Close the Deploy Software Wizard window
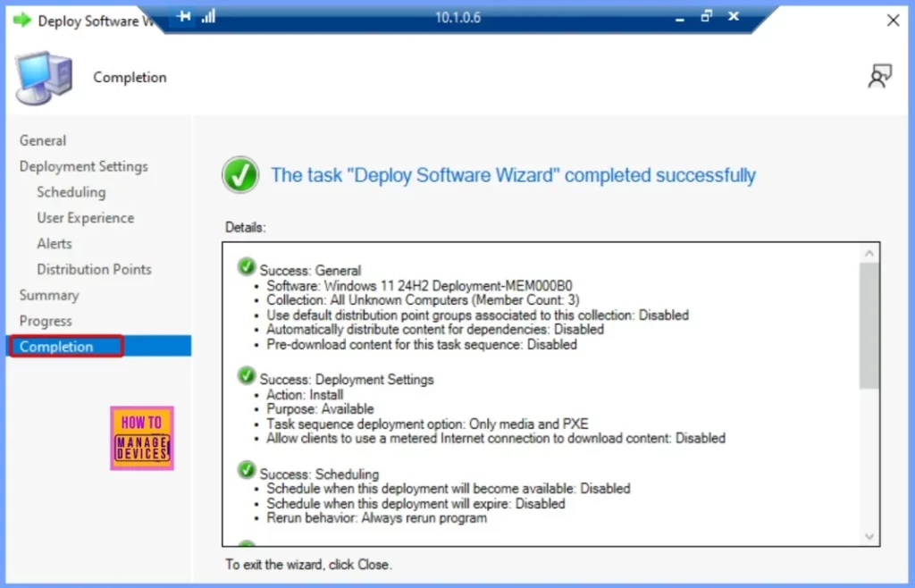The image size is (915, 588). [893, 21]
